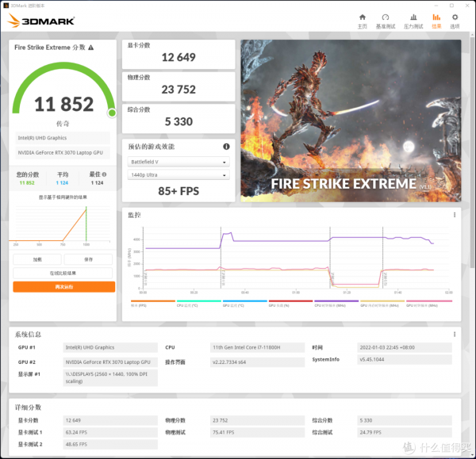The image size is (476, 459).
Task: Open the Battlefield V game dropdown
Action: [178, 162]
